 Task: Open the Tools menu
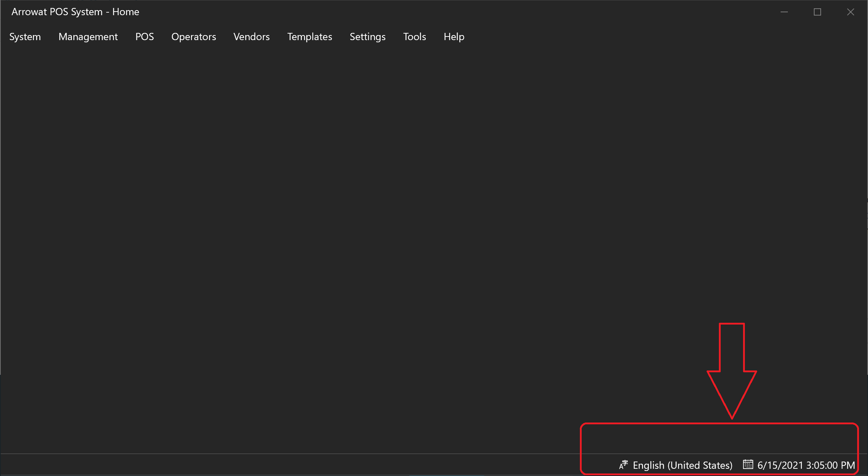[x=415, y=37]
